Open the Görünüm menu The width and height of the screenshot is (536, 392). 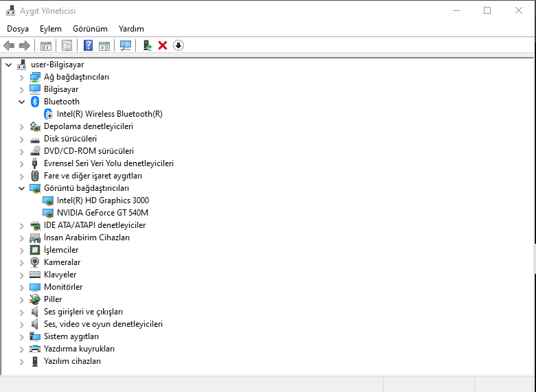90,29
